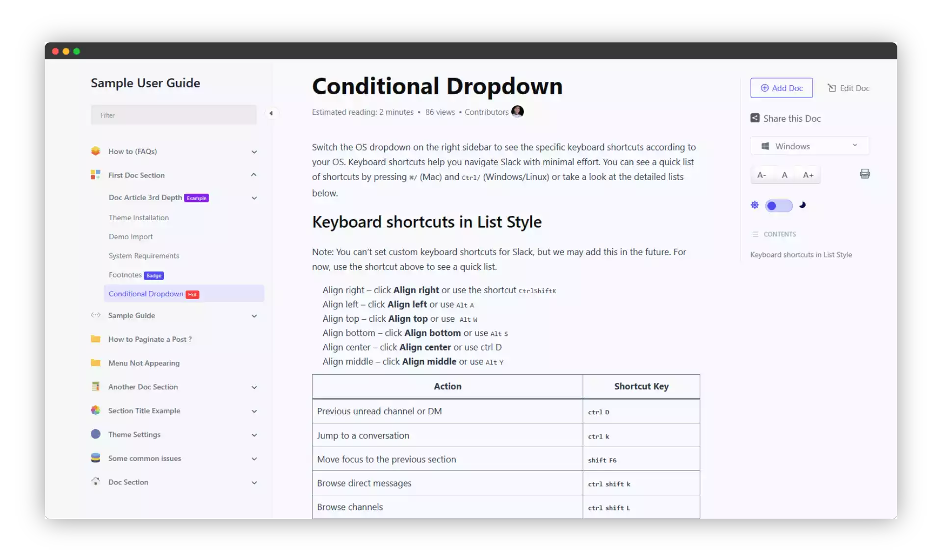Toggle the First Doc Section expander
The width and height of the screenshot is (942, 560).
[254, 175]
